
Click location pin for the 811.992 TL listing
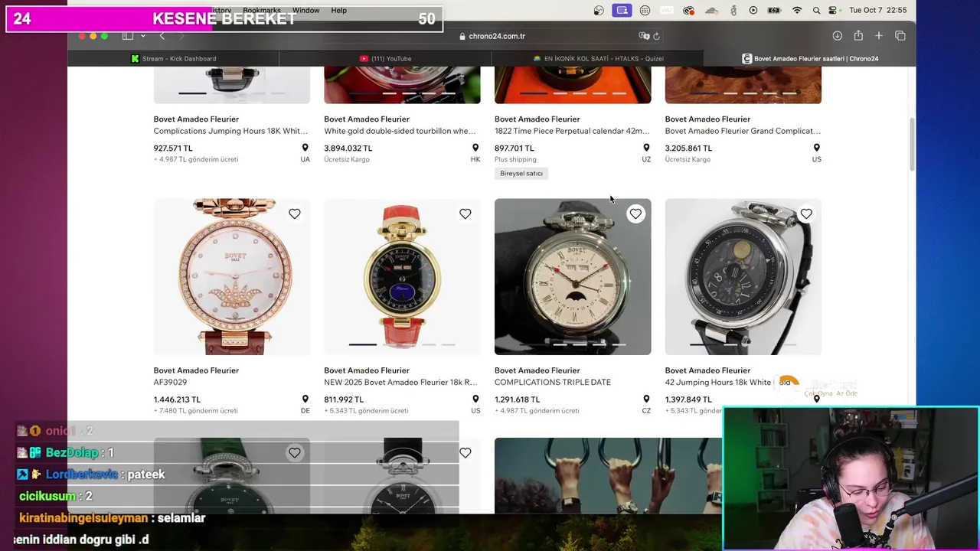pyautogui.click(x=475, y=399)
